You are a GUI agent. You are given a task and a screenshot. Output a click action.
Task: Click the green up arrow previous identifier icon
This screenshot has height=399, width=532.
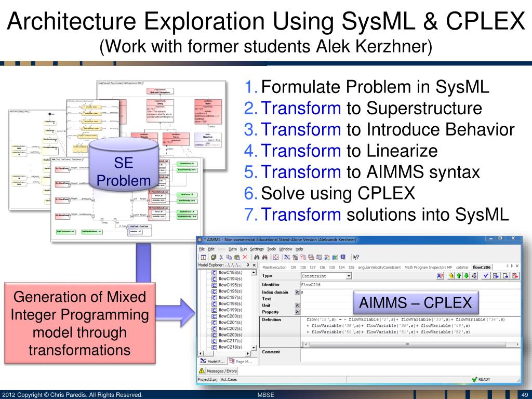[x=459, y=276]
